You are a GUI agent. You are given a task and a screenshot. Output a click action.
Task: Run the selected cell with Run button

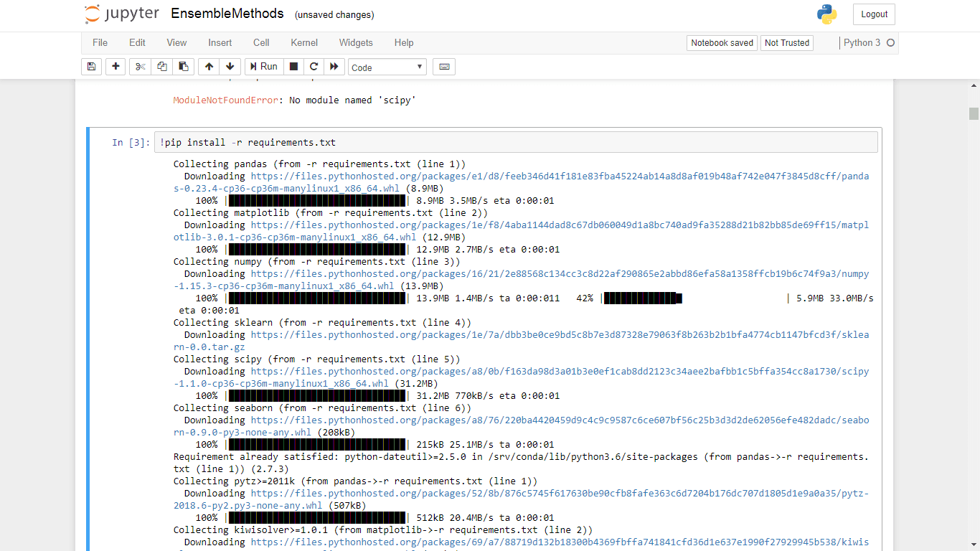click(263, 66)
